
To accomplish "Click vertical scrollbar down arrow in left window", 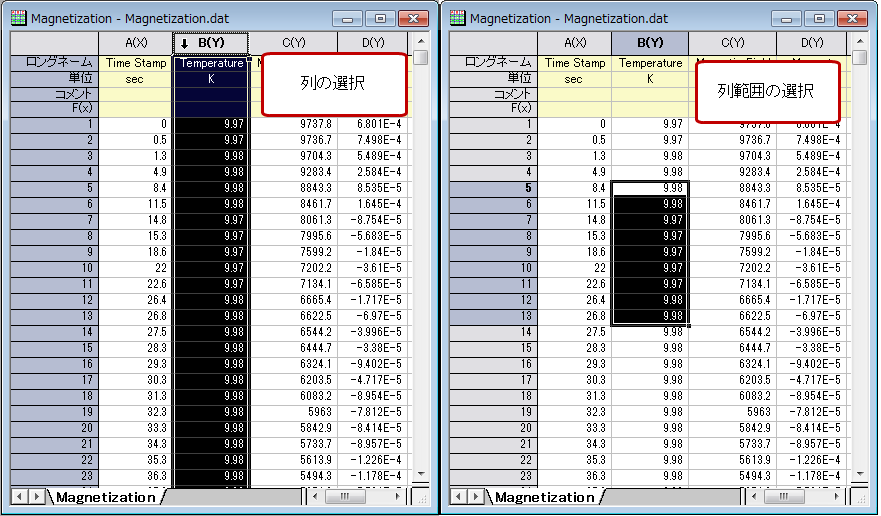I will click(x=421, y=474).
